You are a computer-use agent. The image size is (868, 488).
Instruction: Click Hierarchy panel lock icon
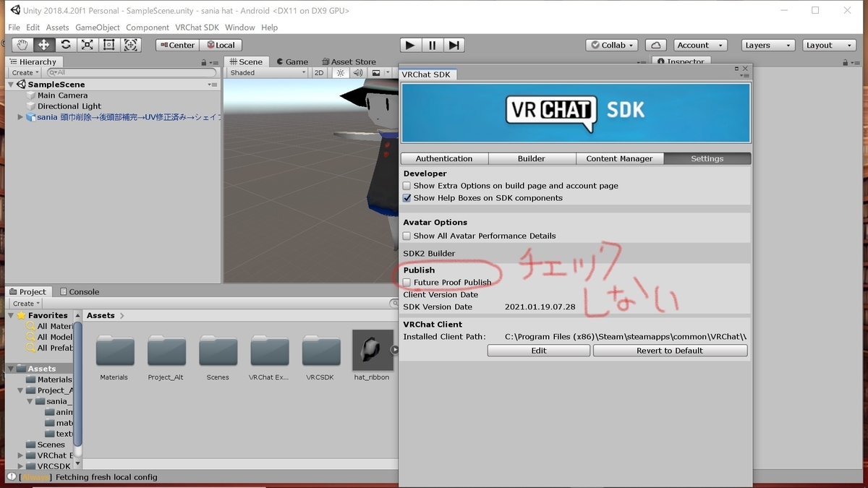tap(204, 63)
